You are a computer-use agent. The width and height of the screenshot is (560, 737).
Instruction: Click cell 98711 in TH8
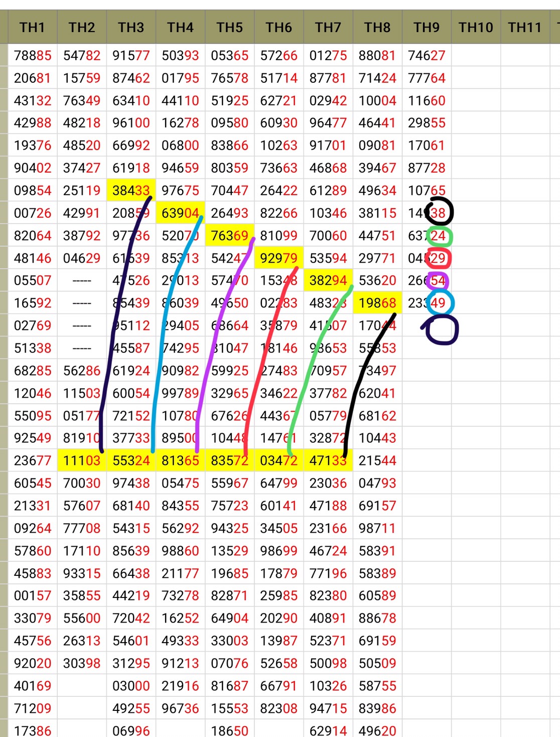point(377,528)
